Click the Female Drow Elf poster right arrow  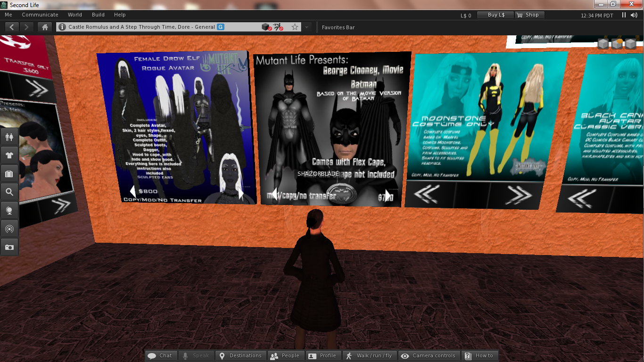[x=241, y=194]
